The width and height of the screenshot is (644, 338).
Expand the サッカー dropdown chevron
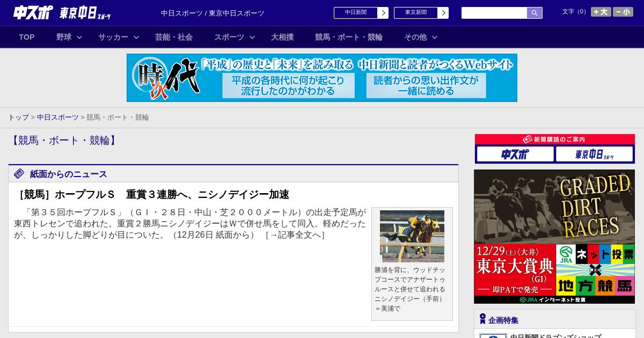point(136,37)
